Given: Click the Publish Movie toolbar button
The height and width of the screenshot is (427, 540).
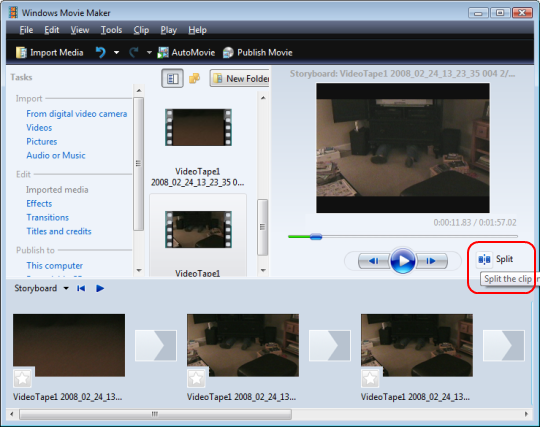Looking at the screenshot, I should [x=258, y=52].
